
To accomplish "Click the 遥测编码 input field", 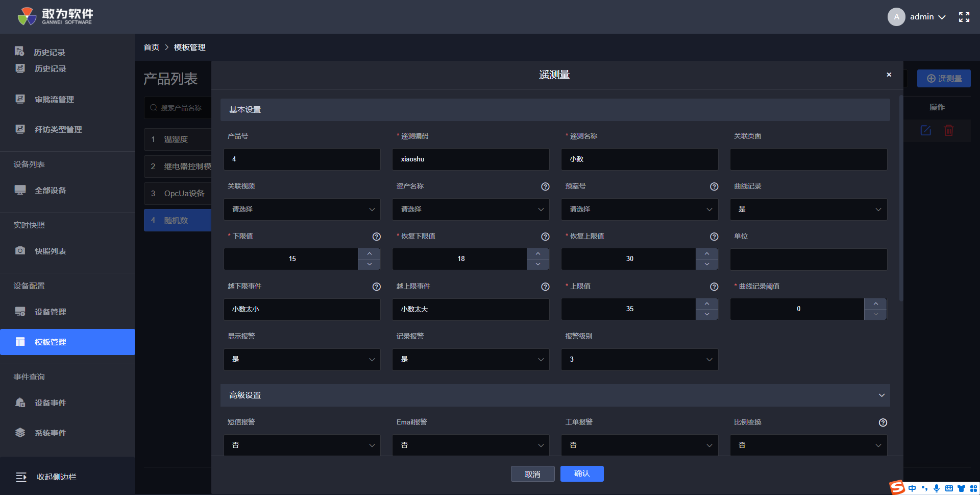I will point(470,159).
